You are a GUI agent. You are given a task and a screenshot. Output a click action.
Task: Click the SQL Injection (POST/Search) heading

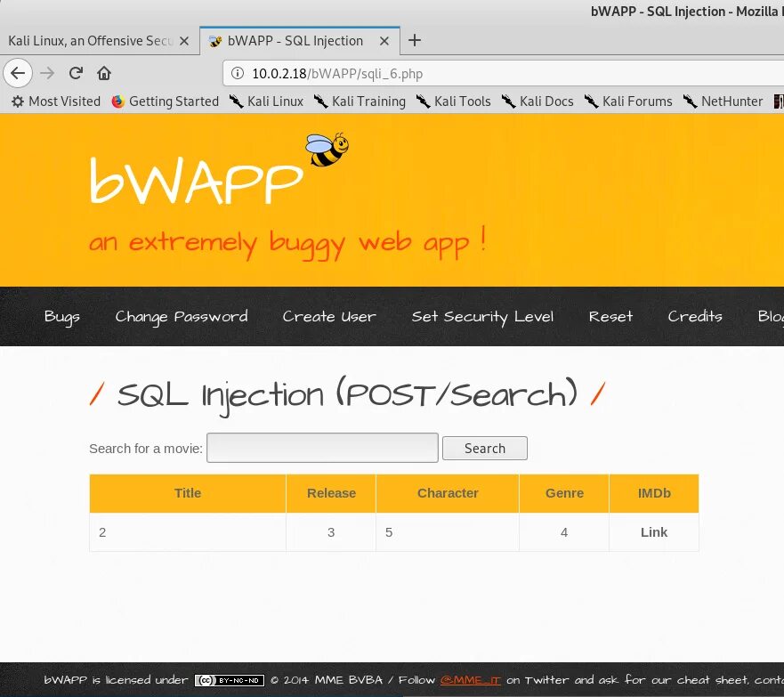click(x=347, y=395)
